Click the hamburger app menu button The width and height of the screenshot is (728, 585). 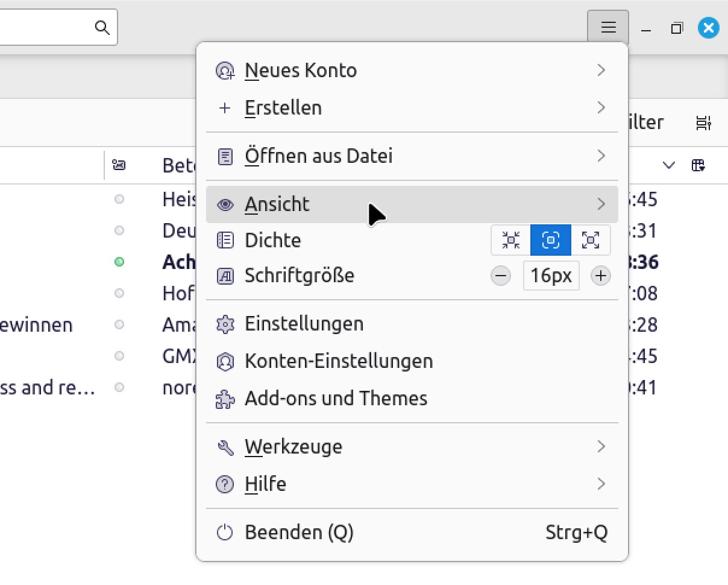[608, 27]
